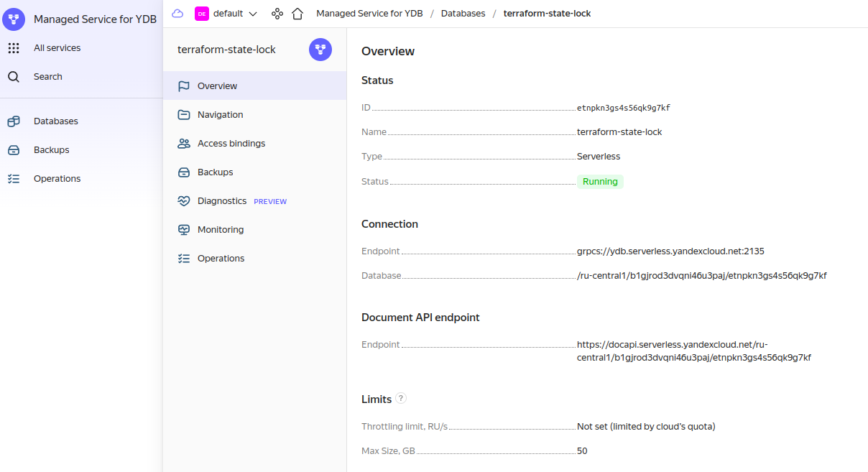This screenshot has height=472, width=868.
Task: Open the Navigation section
Action: [x=220, y=115]
